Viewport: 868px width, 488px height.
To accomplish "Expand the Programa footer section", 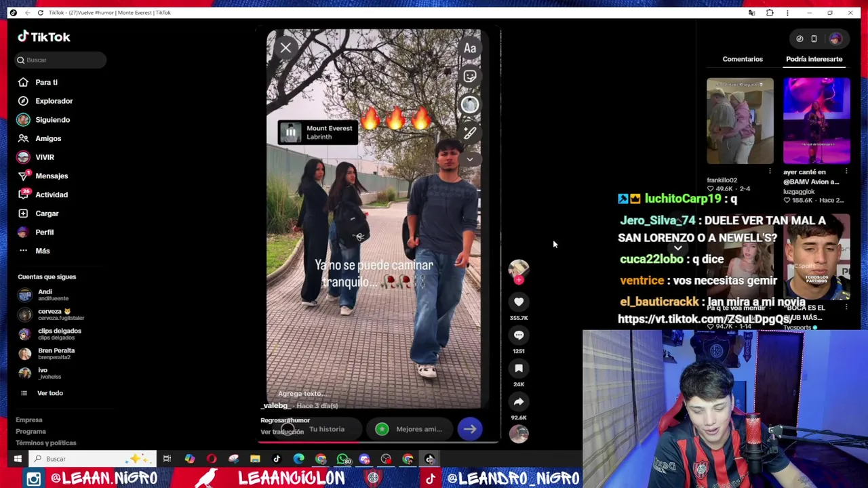I will 31,432.
